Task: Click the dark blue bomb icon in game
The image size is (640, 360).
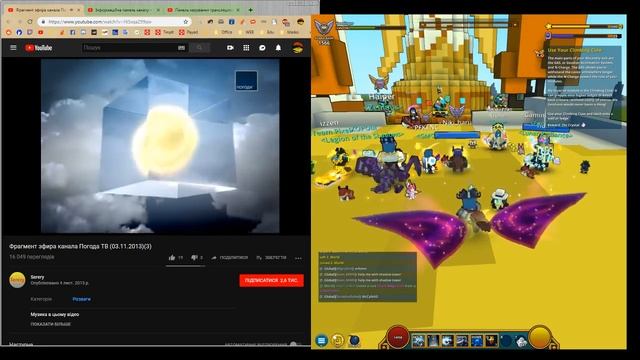Action: pos(354,340)
